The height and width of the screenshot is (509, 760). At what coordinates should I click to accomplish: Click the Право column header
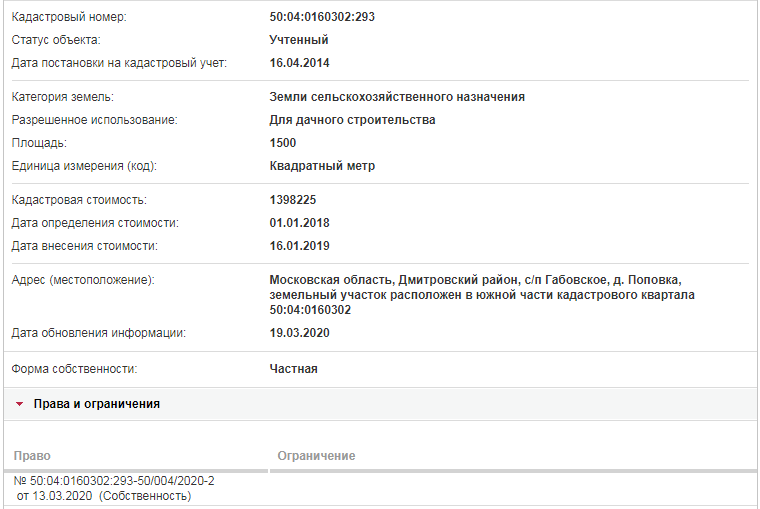click(x=32, y=456)
